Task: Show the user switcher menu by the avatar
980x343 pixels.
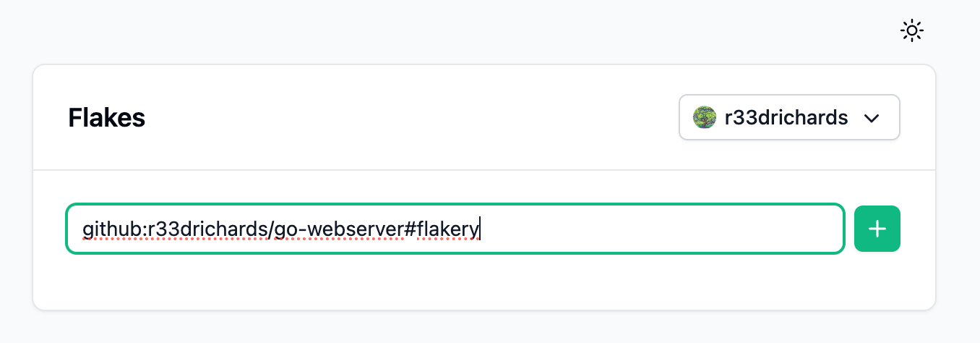Action: pos(788,117)
